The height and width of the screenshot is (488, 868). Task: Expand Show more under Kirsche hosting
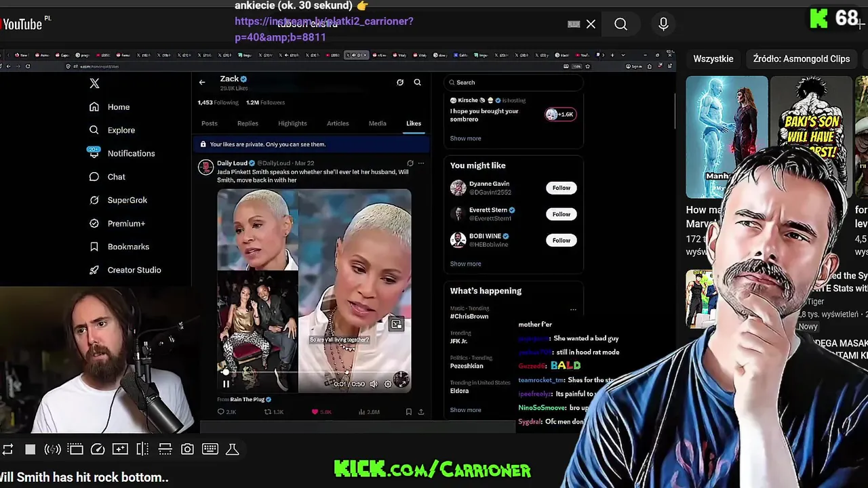[466, 138]
